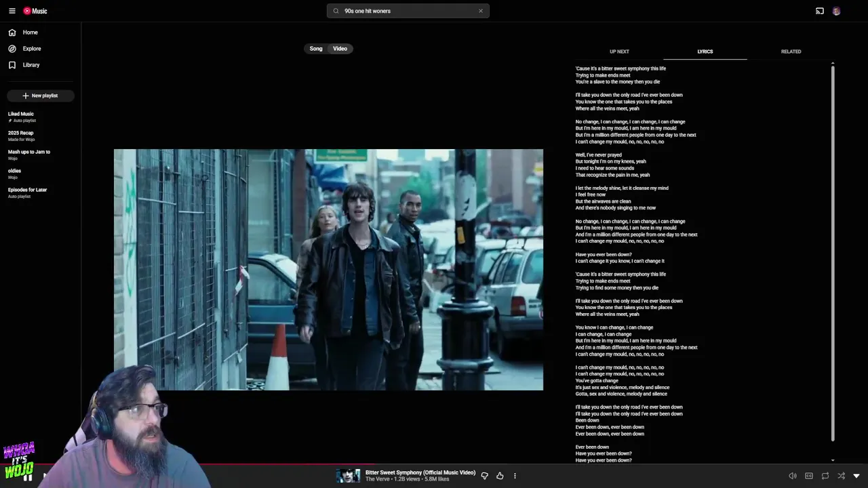Click lyric "Trying to find some money then you die"
Screen dimensions: 868x488
617,288
